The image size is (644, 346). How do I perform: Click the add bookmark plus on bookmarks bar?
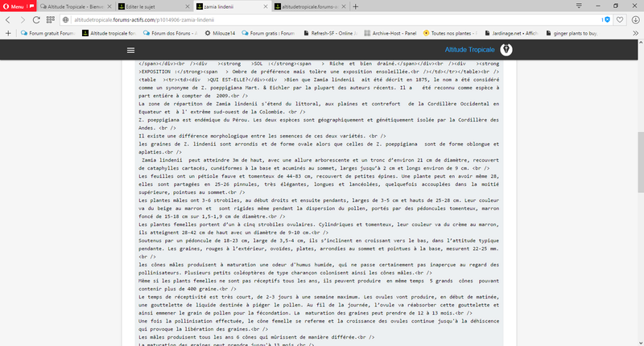(x=8, y=33)
